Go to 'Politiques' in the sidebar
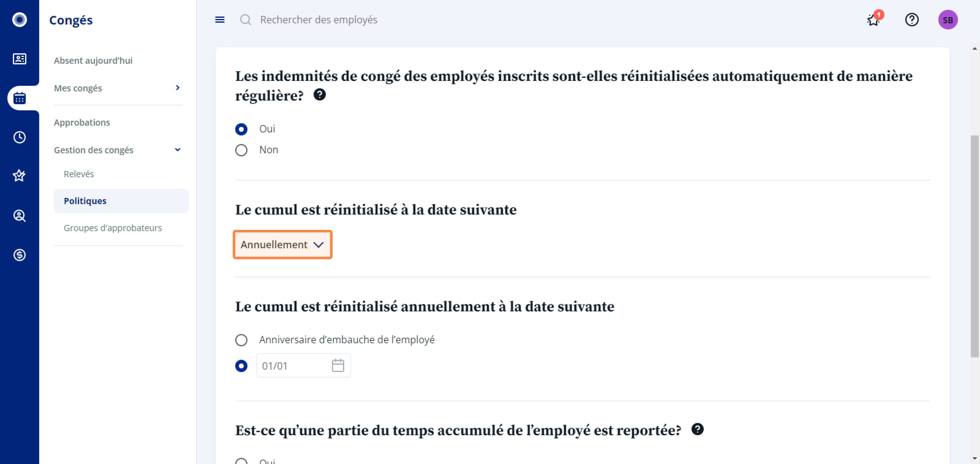980x464 pixels. point(121,201)
